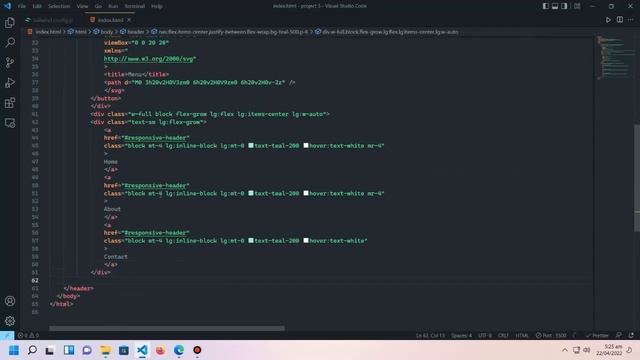This screenshot has height=360, width=640.
Task: Open the http://www.w3.org/2000/svg link
Action: pos(149,59)
